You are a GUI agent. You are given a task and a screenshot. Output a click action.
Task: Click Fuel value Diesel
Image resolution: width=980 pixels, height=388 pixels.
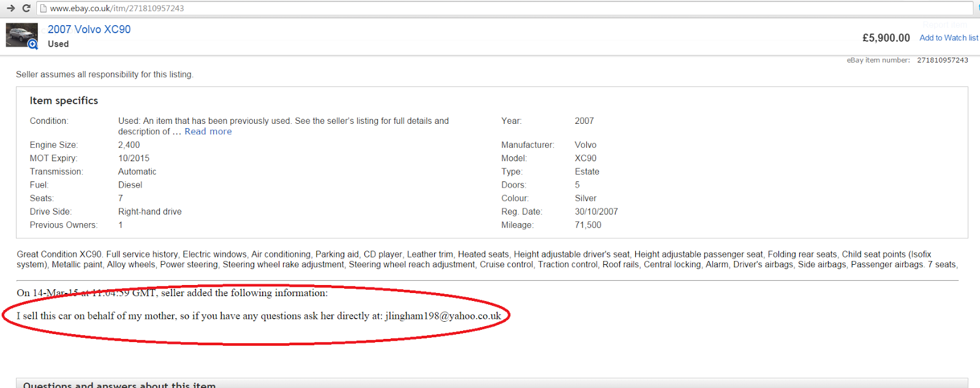coord(130,185)
